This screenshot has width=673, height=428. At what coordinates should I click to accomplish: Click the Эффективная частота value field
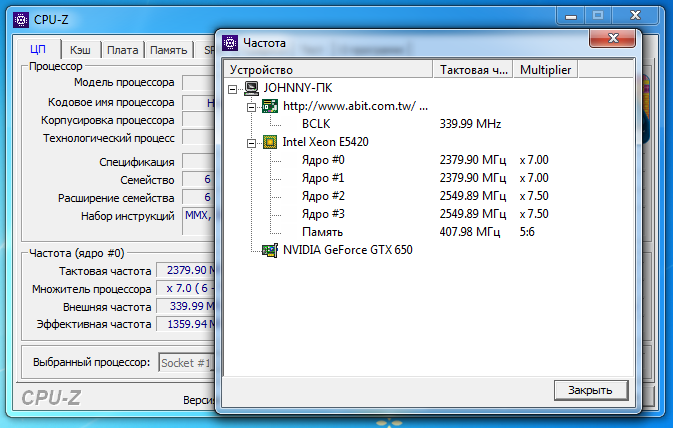click(185, 324)
